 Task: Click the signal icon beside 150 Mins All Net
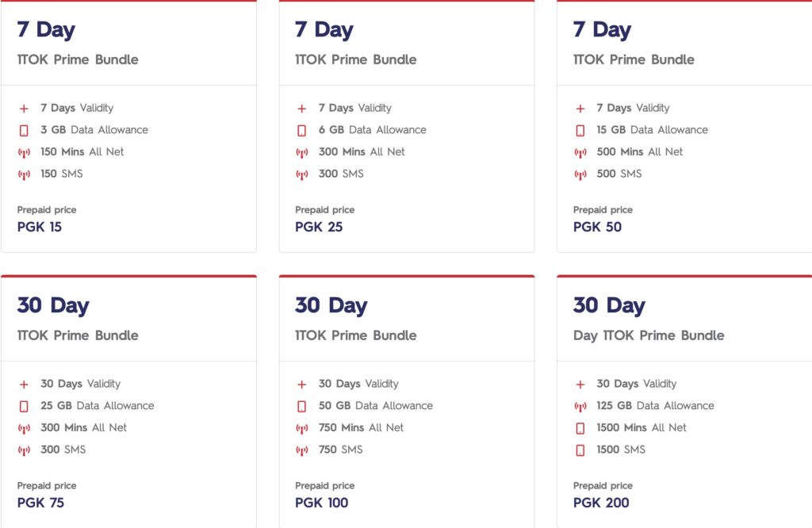(24, 152)
